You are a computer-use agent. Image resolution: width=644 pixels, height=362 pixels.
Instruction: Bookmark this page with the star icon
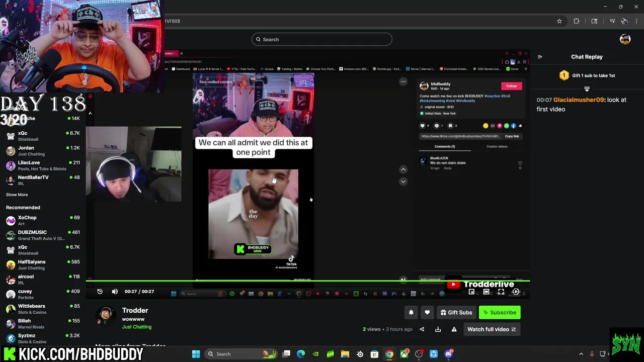pyautogui.click(x=559, y=21)
